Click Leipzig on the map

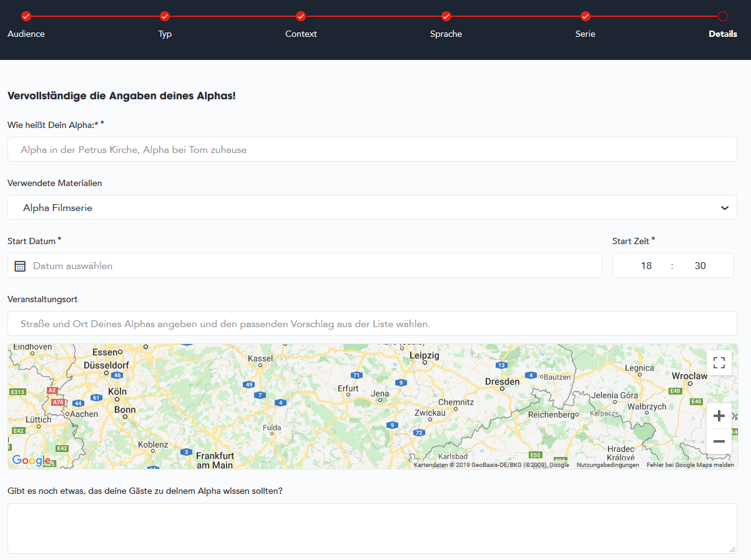pyautogui.click(x=425, y=355)
